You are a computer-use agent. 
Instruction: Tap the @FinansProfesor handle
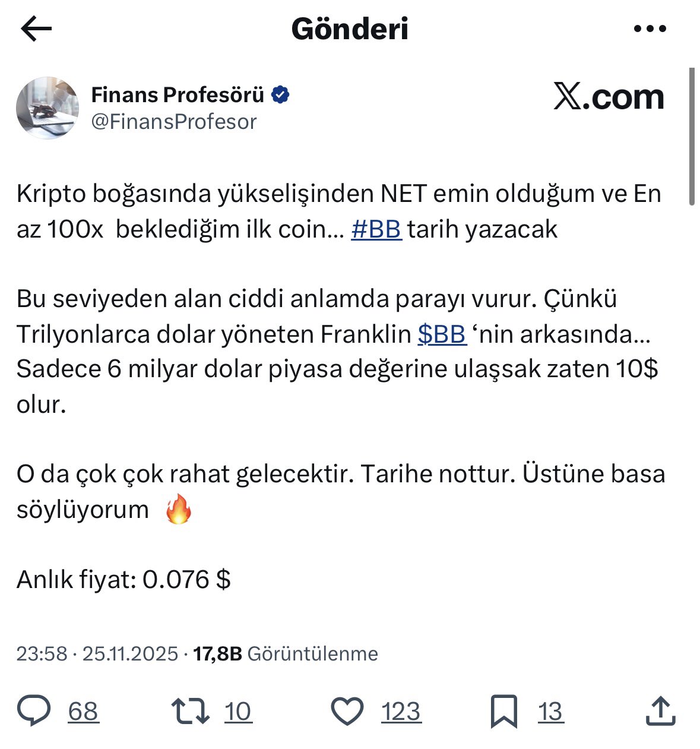[173, 122]
